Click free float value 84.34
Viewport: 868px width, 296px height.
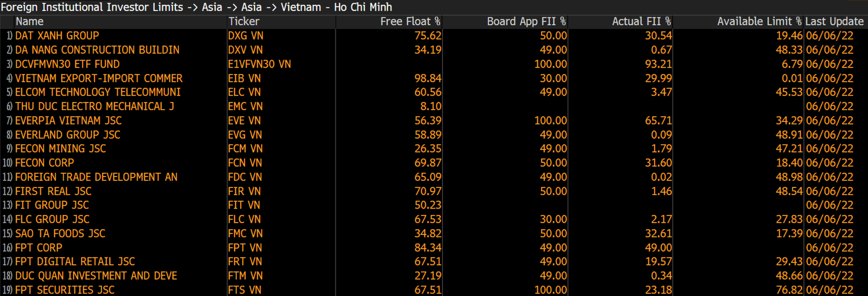[427, 247]
